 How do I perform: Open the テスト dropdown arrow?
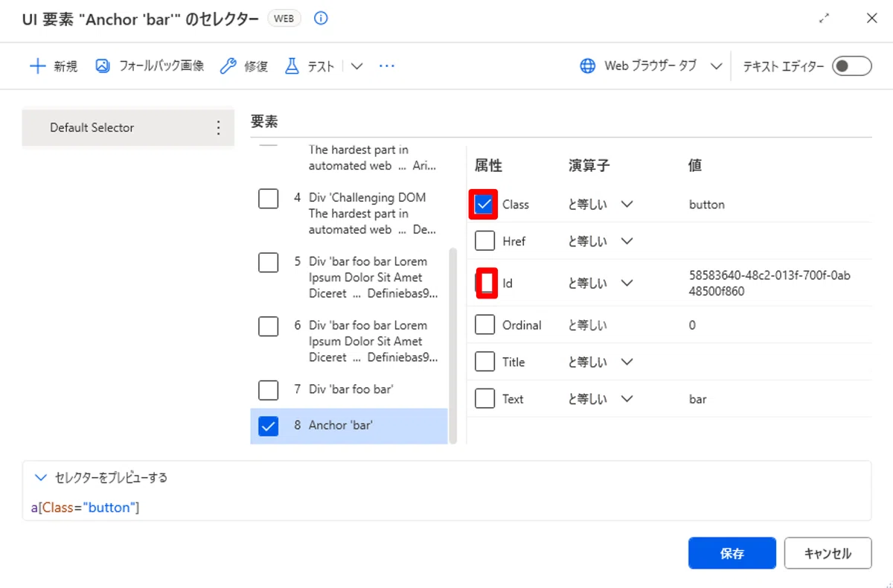(356, 66)
